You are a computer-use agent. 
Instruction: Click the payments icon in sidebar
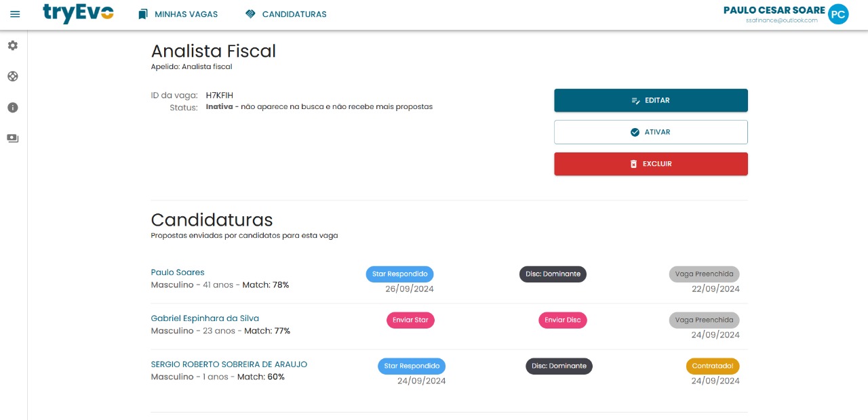point(13,138)
